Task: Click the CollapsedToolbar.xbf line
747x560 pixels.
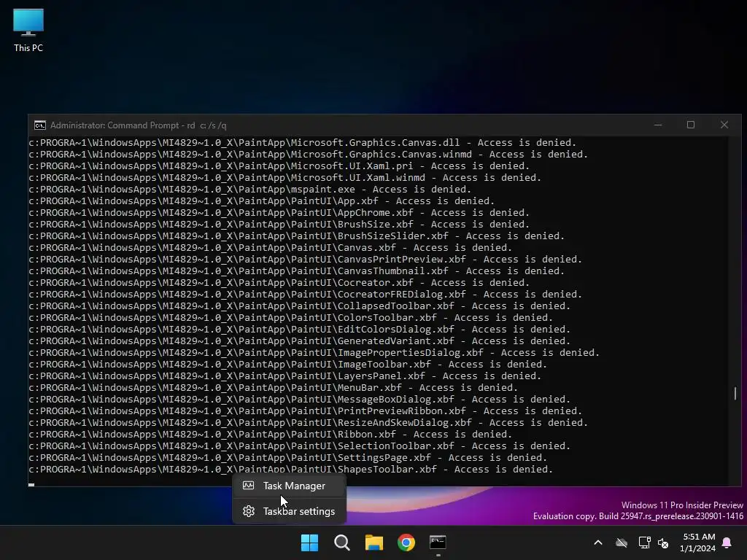Action: [x=300, y=306]
